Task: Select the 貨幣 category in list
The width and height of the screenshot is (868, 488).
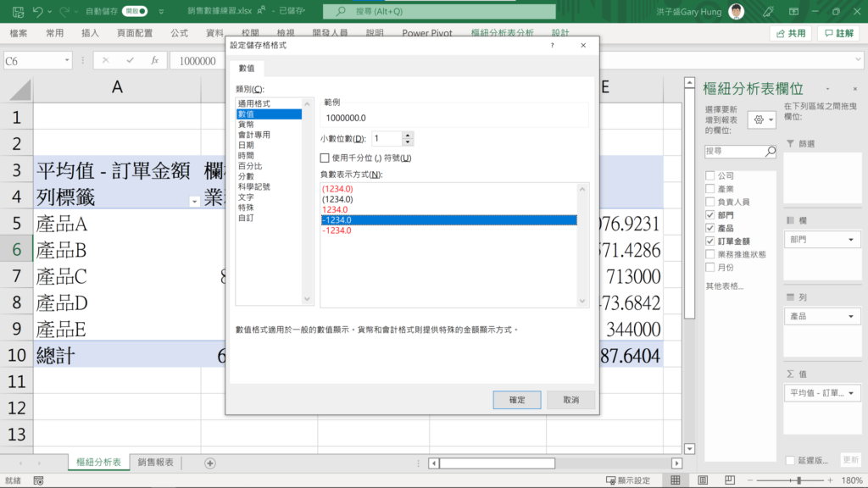Action: point(246,125)
